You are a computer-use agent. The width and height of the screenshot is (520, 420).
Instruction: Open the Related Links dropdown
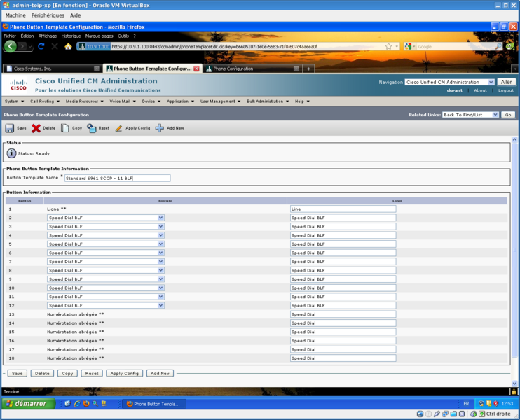[495, 114]
